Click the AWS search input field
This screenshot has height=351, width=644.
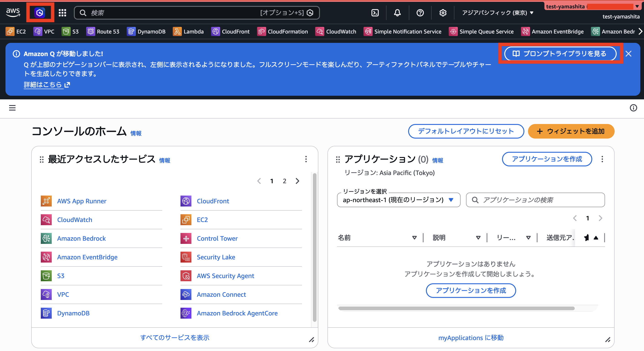(175, 13)
